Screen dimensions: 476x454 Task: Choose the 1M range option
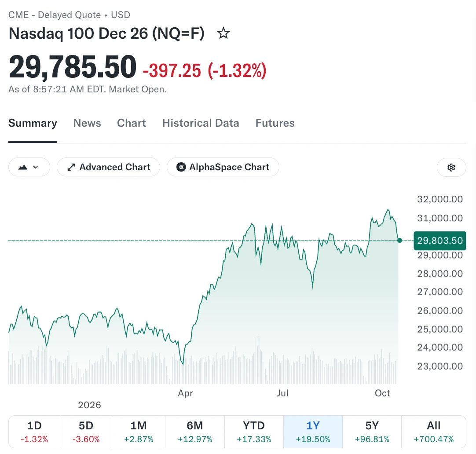(139, 432)
